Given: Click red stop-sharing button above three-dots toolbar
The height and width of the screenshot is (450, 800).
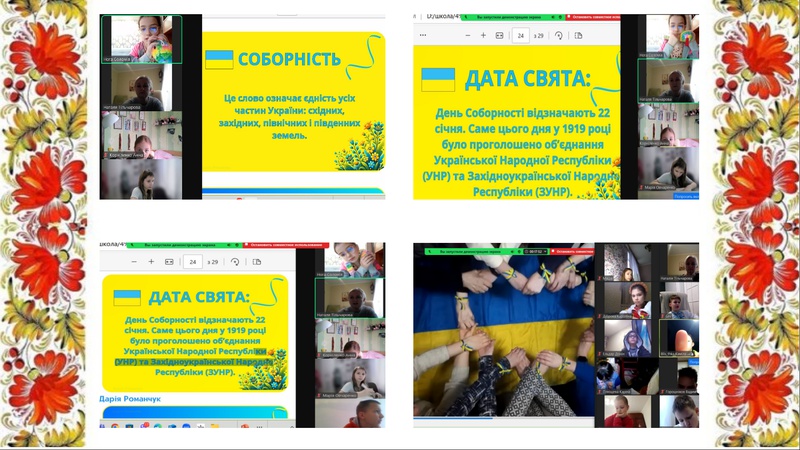Looking at the screenshot, I should 593,17.
